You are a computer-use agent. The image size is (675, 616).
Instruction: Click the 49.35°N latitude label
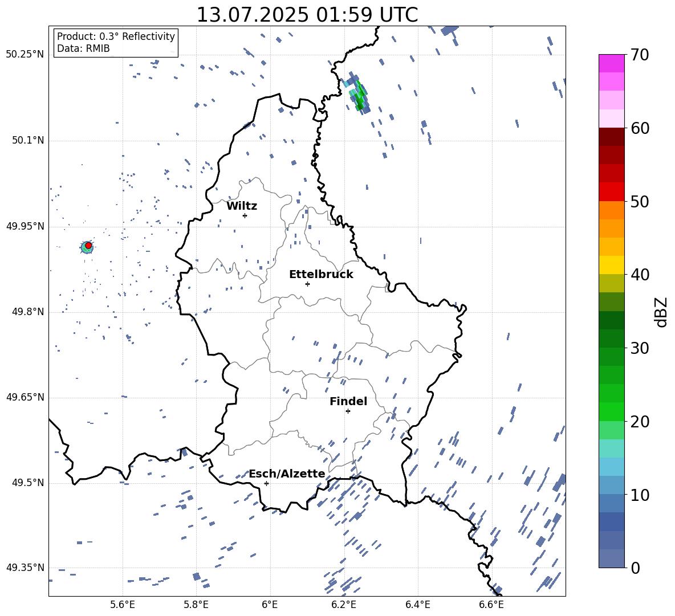pos(25,568)
